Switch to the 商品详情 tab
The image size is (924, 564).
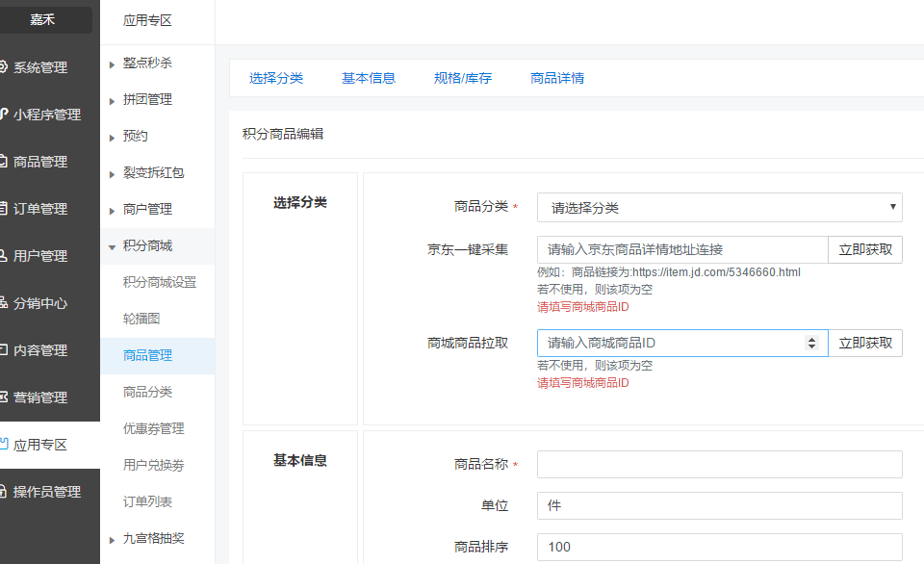pos(557,78)
